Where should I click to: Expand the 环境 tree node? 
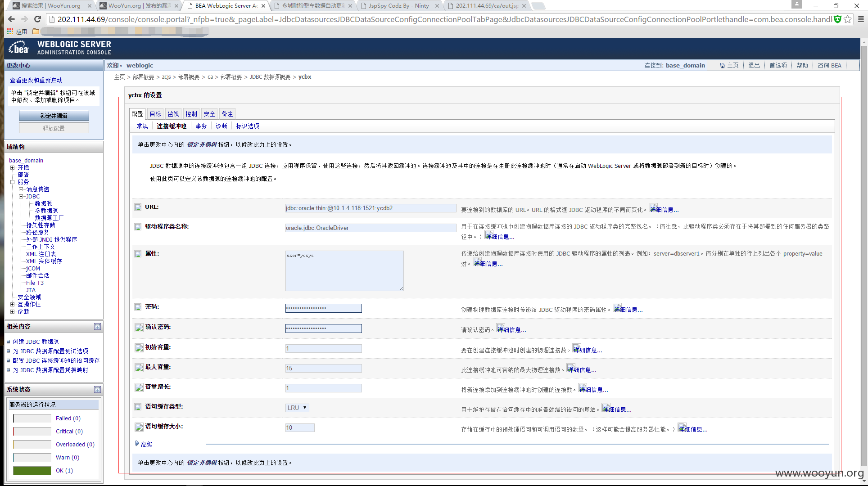[13, 167]
